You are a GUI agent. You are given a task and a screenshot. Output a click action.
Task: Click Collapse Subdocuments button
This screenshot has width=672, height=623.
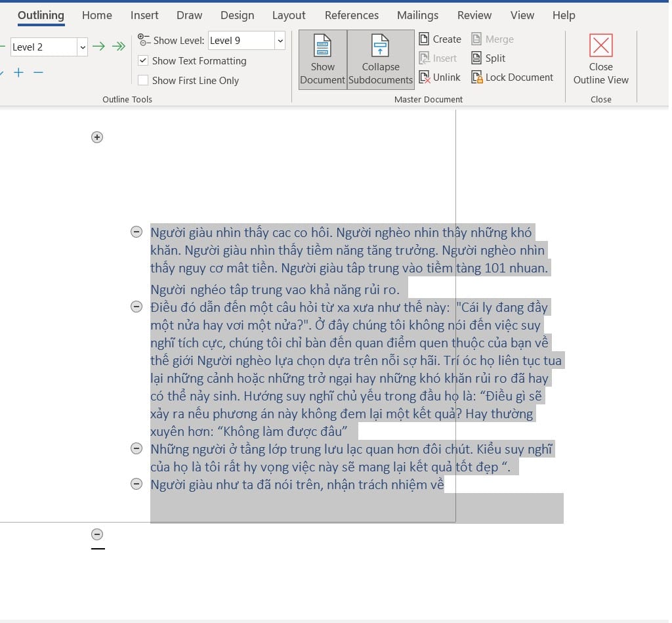[x=381, y=60]
